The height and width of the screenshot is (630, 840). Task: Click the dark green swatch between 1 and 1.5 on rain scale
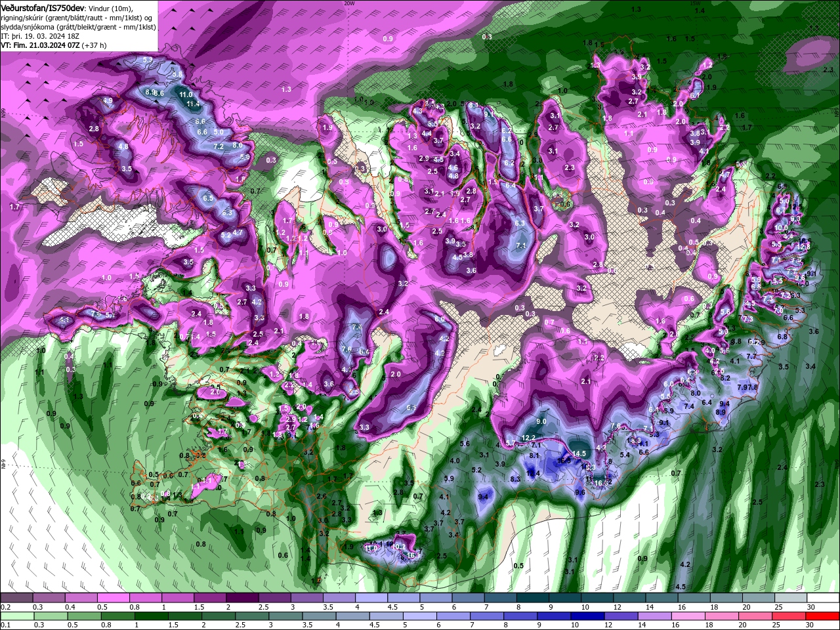pos(151,616)
